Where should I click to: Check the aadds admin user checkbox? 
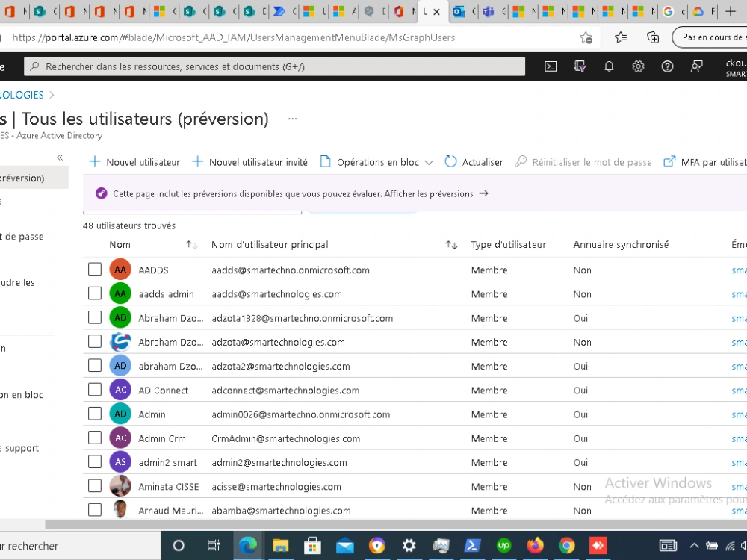(95, 293)
